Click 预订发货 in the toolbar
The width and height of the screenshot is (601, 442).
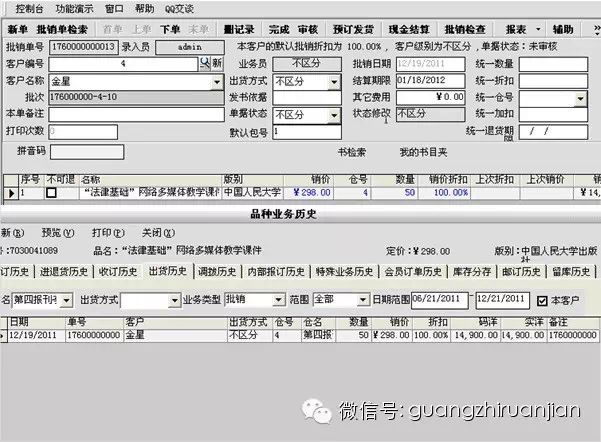pos(353,30)
